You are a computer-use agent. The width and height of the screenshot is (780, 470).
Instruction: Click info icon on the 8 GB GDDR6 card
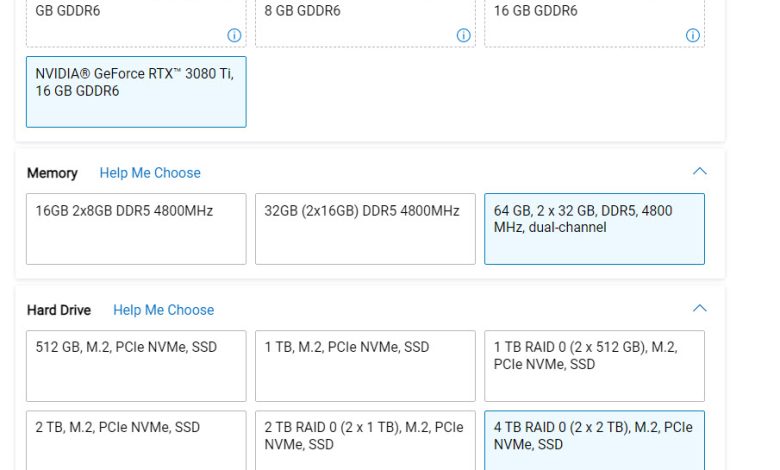click(x=464, y=35)
